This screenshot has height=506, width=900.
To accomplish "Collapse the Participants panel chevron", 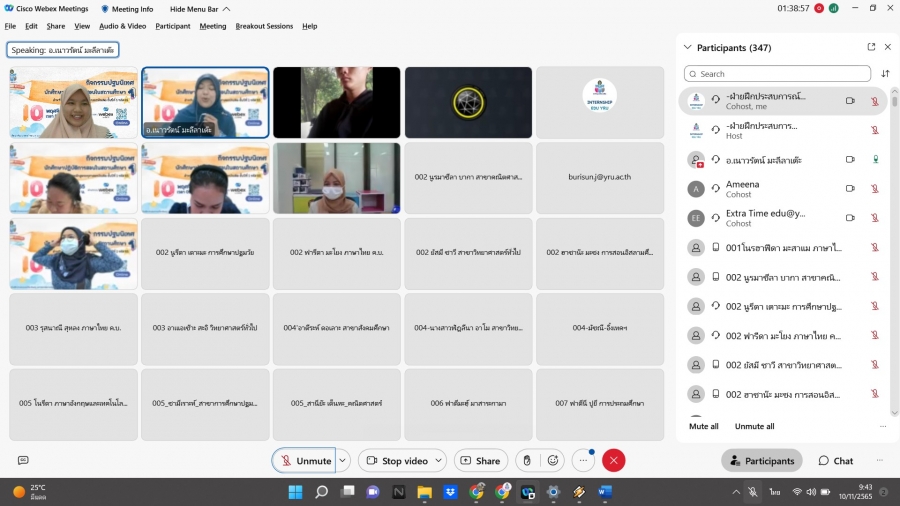I will [687, 47].
